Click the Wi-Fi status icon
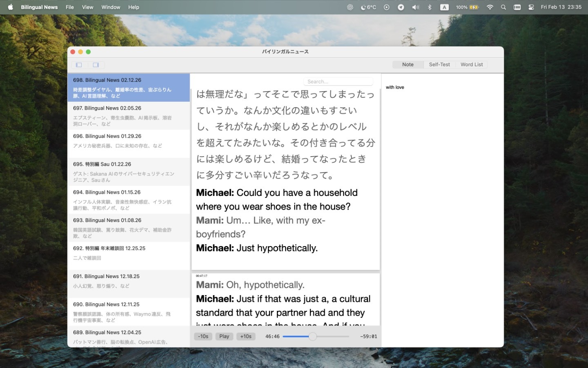The height and width of the screenshot is (368, 588). [x=490, y=7]
